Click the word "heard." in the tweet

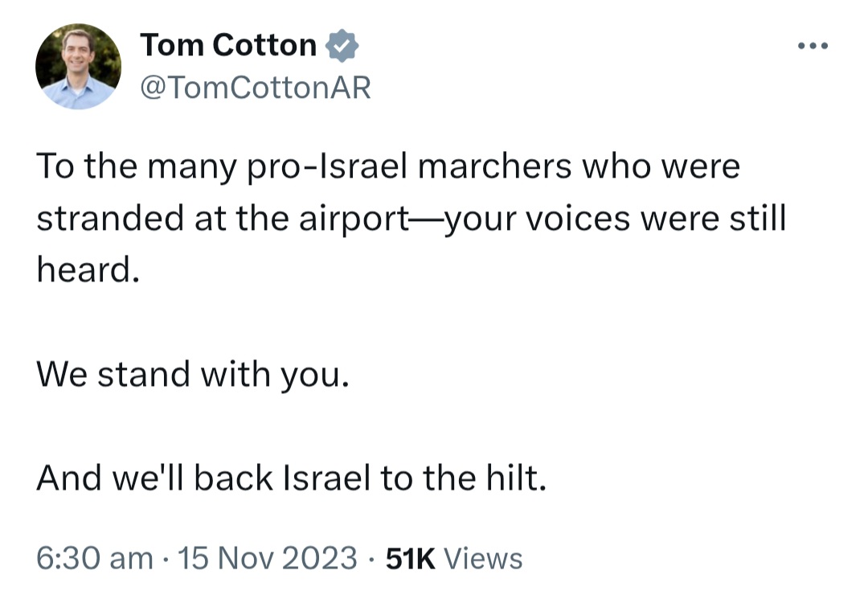(88, 269)
